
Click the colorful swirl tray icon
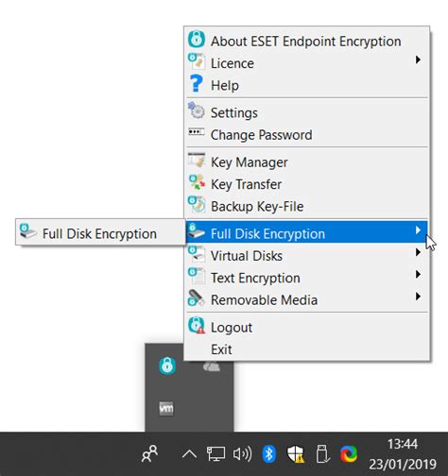[x=349, y=454]
